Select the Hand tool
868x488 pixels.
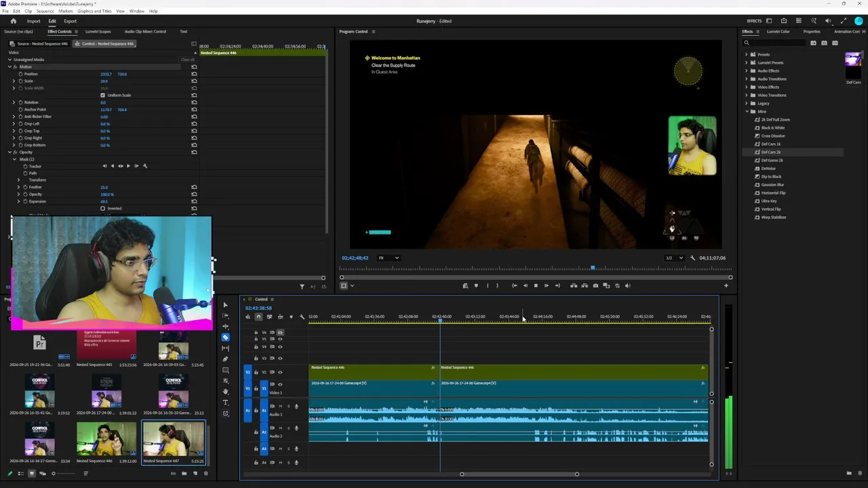click(x=226, y=391)
